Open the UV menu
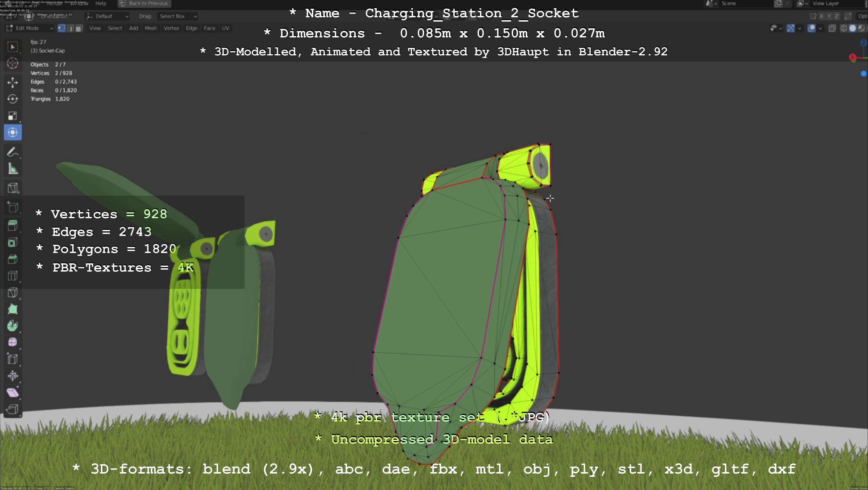Image resolution: width=868 pixels, height=490 pixels. [225, 28]
